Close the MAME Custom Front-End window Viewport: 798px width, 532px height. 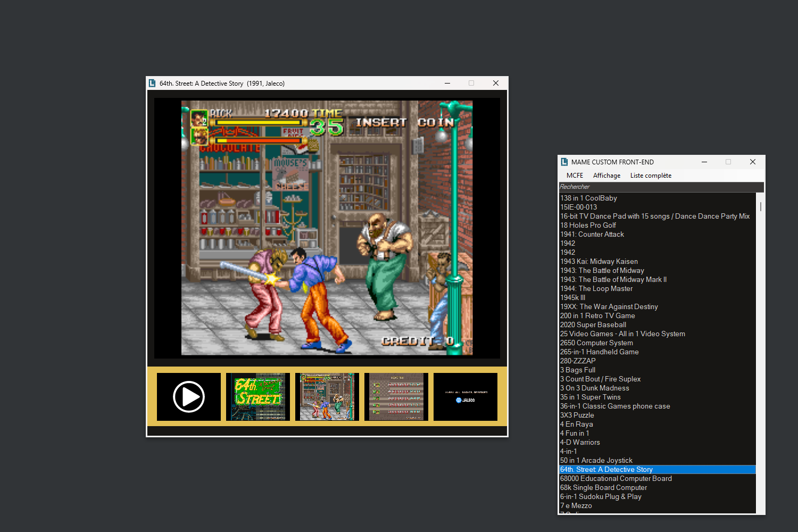point(753,162)
